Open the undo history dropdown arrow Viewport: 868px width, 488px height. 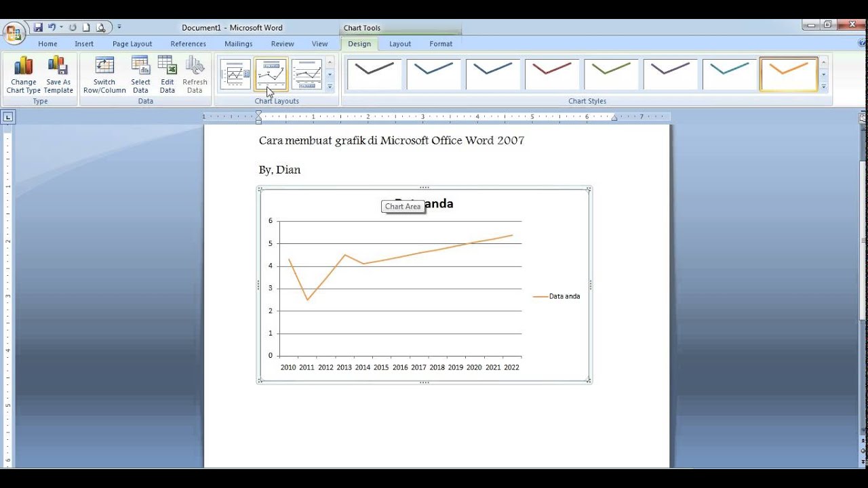[x=61, y=28]
